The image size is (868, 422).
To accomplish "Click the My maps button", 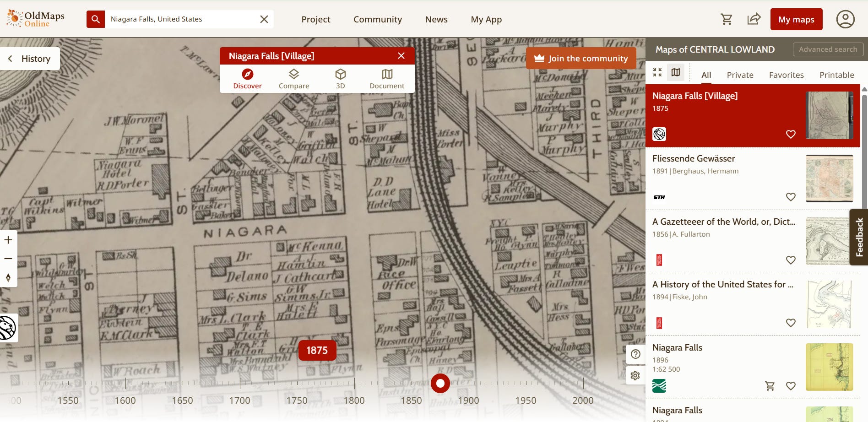I will [796, 19].
